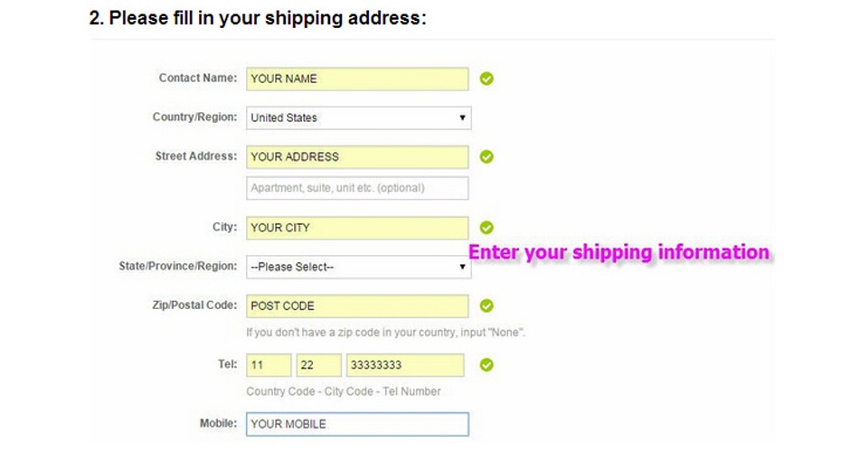
Task: Click the Tel city code box
Action: tap(318, 365)
